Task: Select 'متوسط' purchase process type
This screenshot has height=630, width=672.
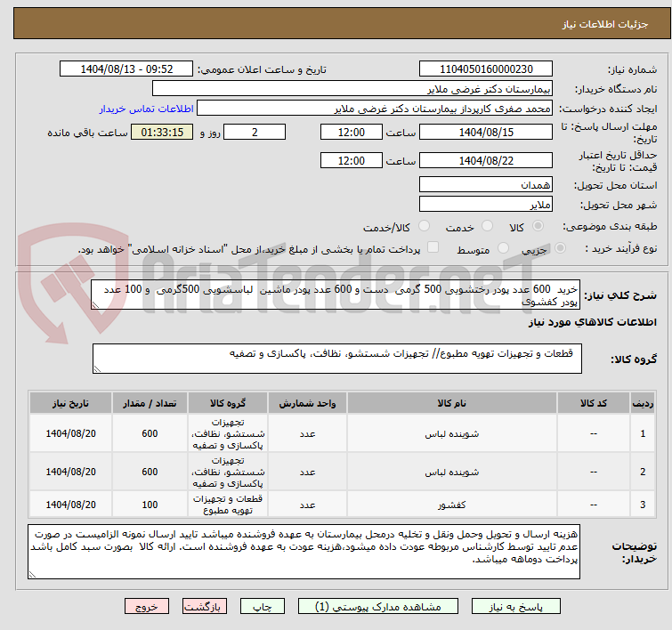Action: [505, 248]
